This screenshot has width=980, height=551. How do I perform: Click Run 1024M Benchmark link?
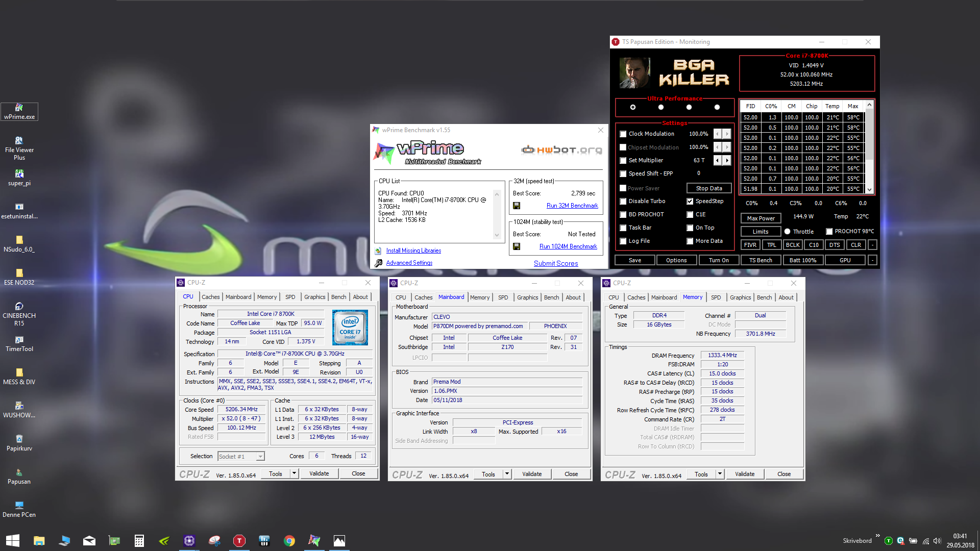tap(568, 246)
